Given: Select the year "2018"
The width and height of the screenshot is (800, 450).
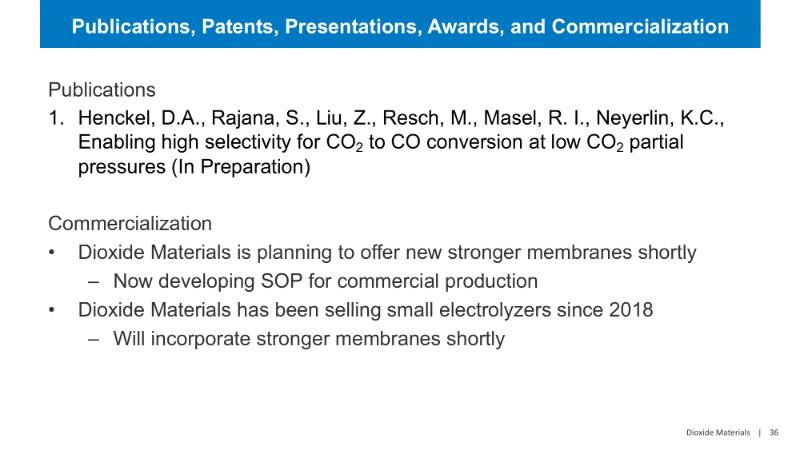Looking at the screenshot, I should [x=631, y=309].
